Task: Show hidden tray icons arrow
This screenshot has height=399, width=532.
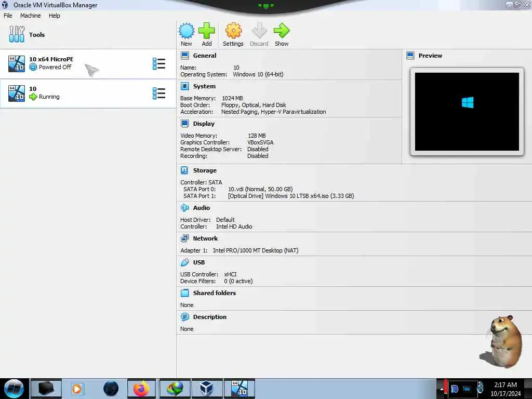Action: point(442,389)
